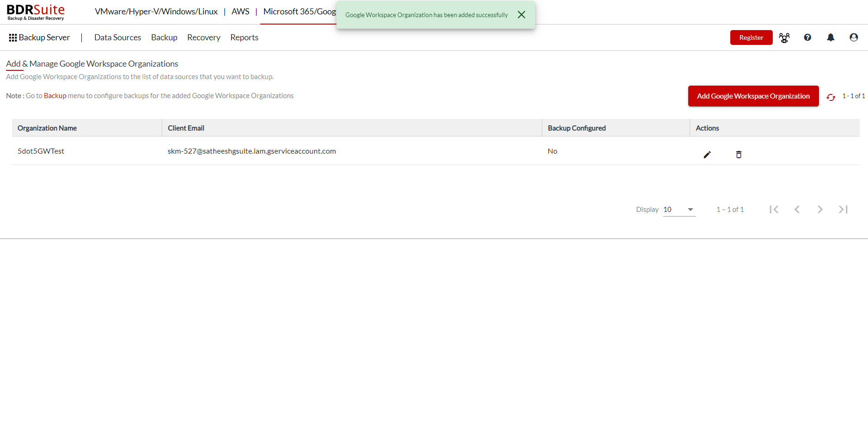
Task: Go to the next page
Action: (x=820, y=209)
